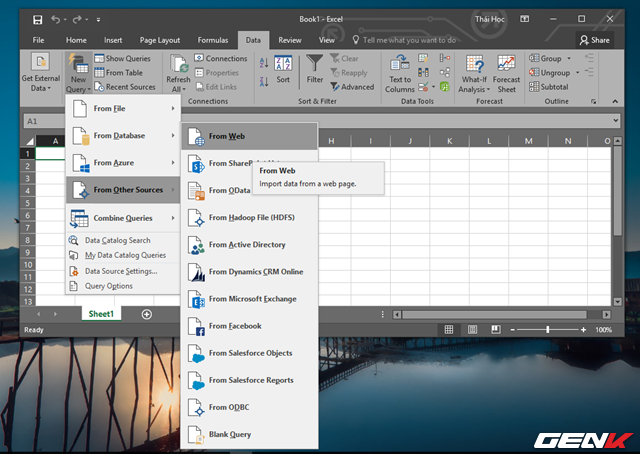Open Customize Quick Access Toolbar arrow
This screenshot has width=640, height=454.
pyautogui.click(x=98, y=20)
